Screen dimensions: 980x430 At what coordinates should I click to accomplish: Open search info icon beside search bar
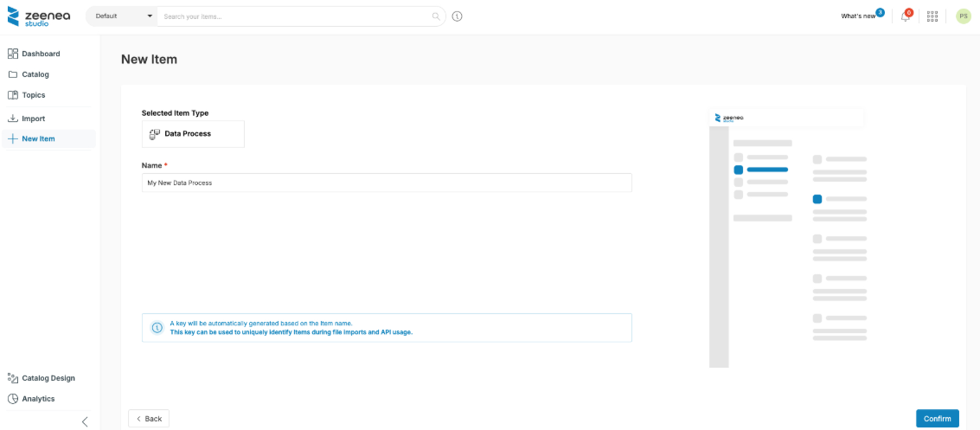458,16
